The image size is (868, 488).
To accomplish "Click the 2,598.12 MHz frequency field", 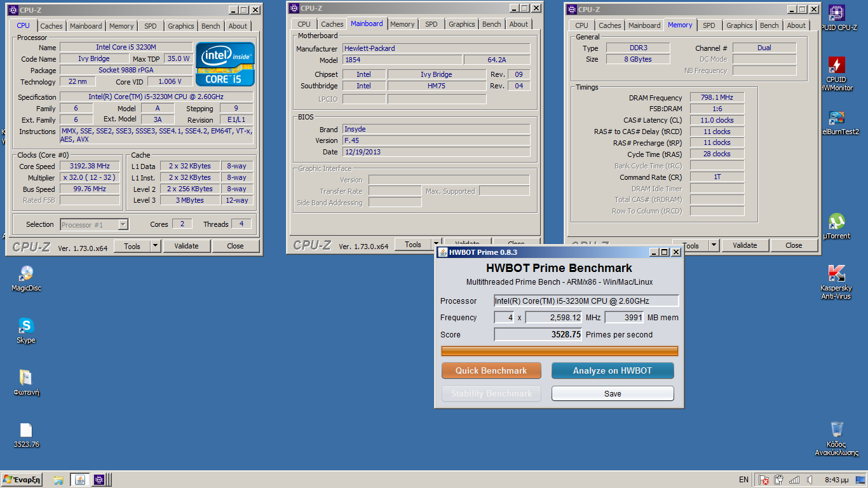I will click(553, 317).
